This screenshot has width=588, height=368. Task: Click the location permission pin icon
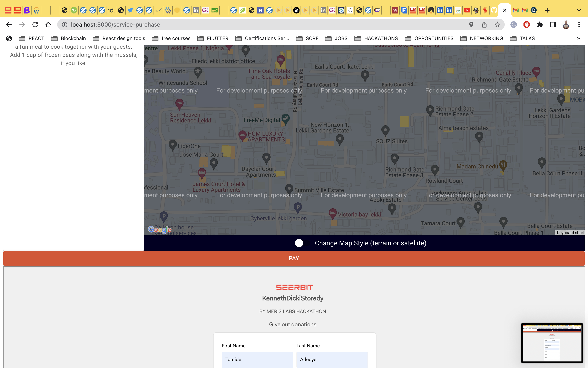coord(471,25)
